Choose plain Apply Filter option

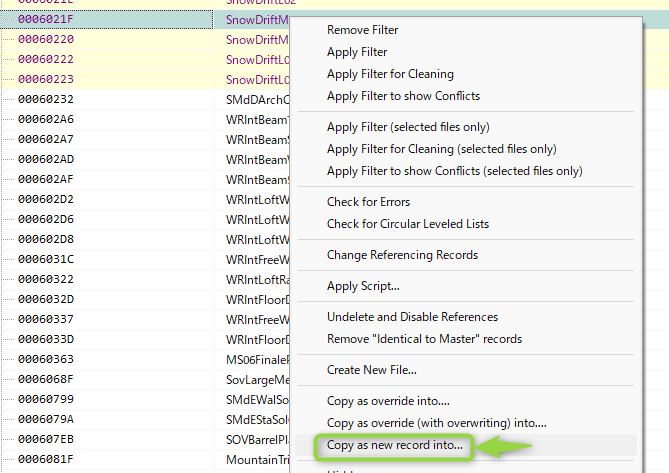357,52
